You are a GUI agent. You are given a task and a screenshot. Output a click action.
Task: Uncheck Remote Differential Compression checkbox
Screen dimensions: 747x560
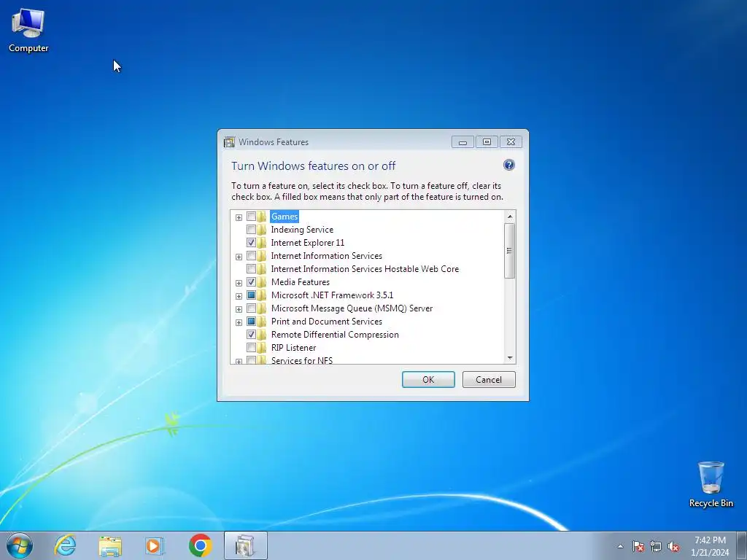pyautogui.click(x=251, y=335)
